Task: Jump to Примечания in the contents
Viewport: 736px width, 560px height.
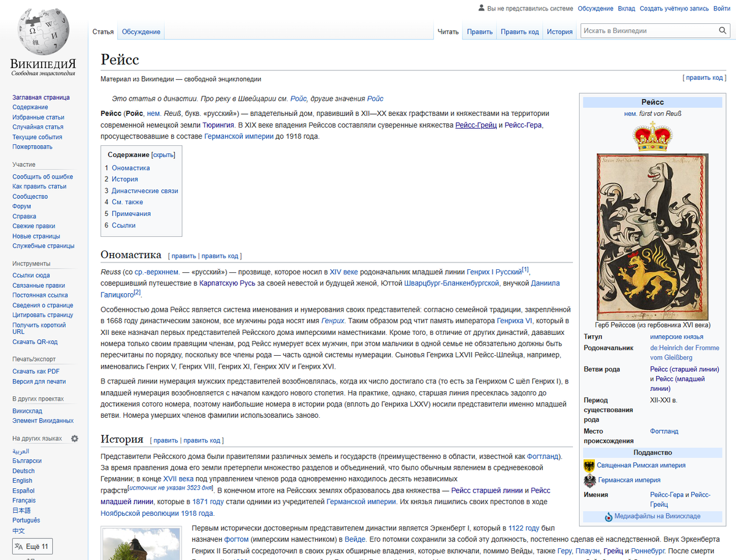Action: [131, 213]
